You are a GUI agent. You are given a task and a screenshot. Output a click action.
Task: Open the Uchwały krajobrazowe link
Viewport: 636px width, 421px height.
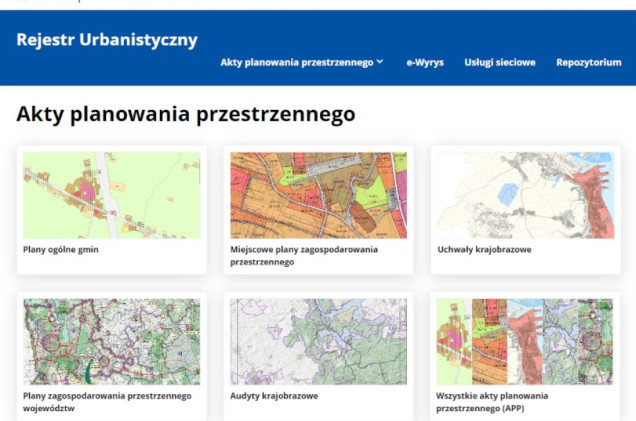click(x=484, y=249)
